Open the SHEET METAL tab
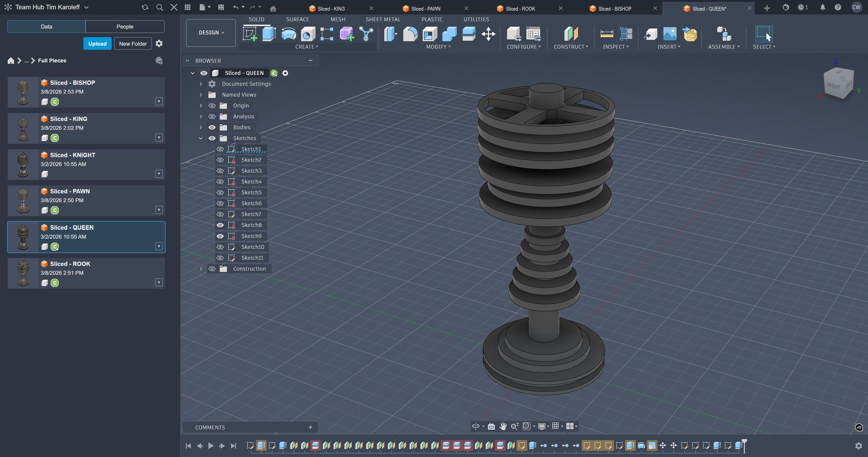 click(x=383, y=19)
